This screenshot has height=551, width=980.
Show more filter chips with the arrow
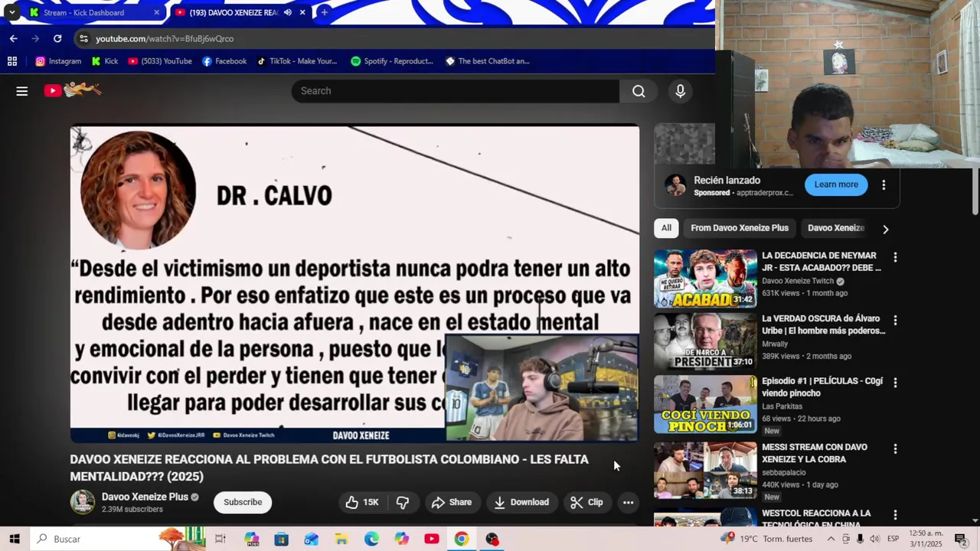(885, 229)
